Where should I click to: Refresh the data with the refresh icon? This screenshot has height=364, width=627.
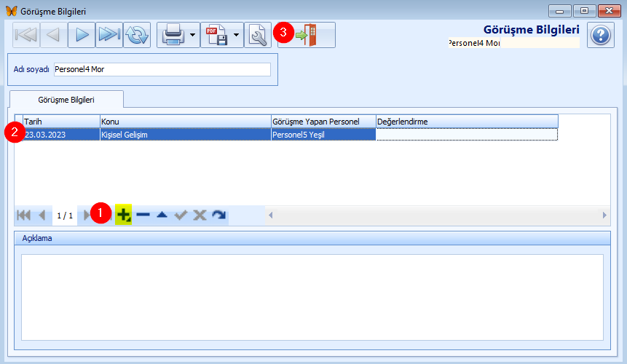tap(136, 35)
